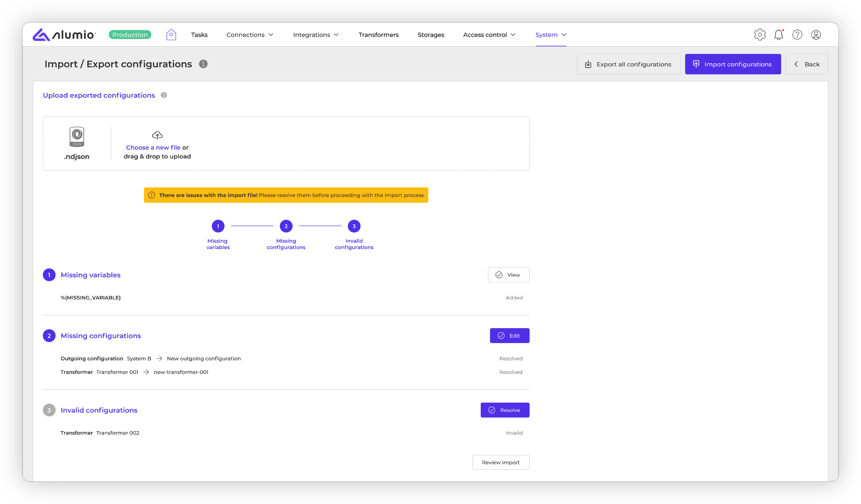Click info icon beside page title
Image resolution: width=861 pixels, height=504 pixels.
pyautogui.click(x=203, y=64)
